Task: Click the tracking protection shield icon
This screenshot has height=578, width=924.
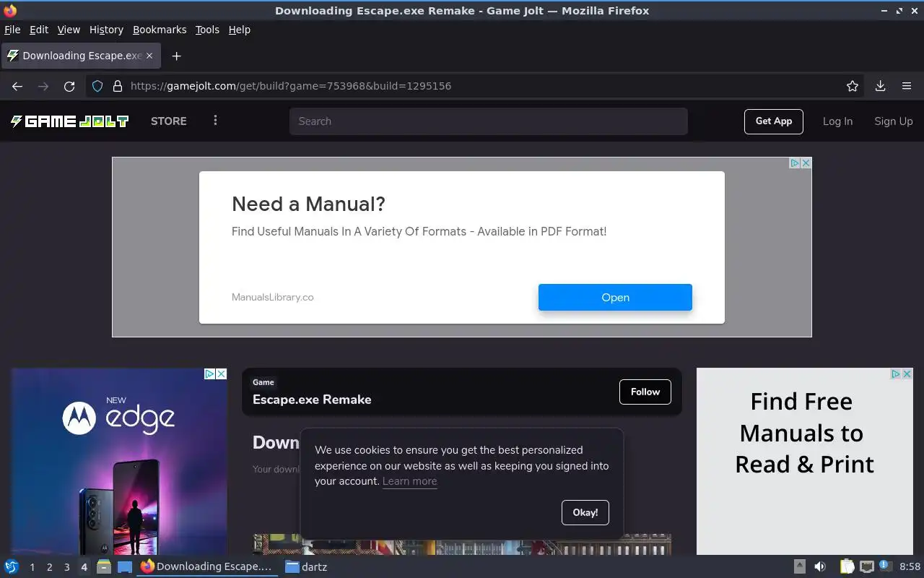Action: [97, 86]
